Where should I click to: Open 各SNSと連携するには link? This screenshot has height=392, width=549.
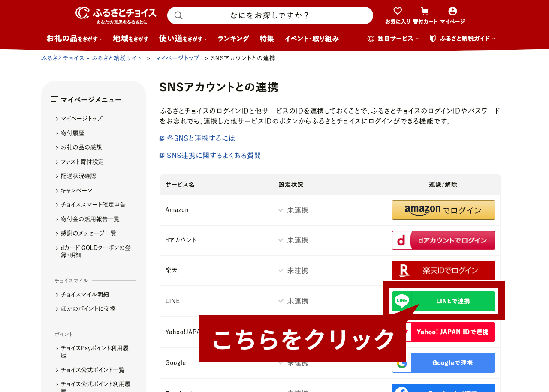click(x=197, y=138)
